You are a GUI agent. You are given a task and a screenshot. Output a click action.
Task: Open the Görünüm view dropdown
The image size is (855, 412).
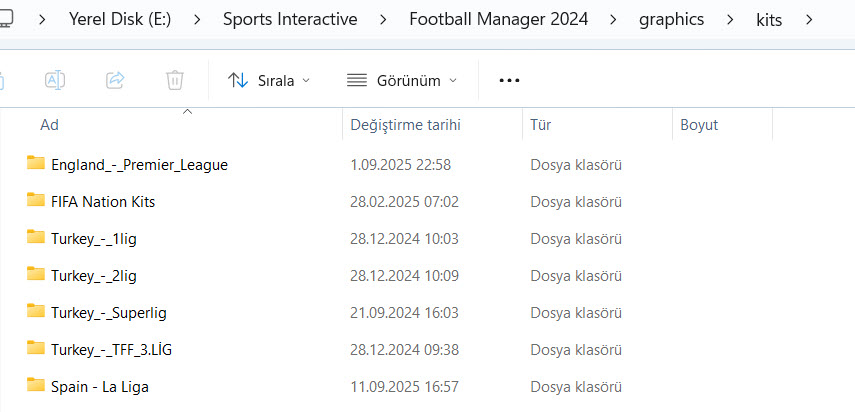tap(401, 80)
